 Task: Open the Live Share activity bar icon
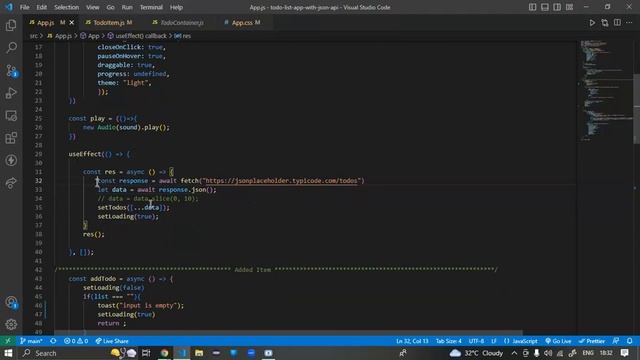point(11,183)
